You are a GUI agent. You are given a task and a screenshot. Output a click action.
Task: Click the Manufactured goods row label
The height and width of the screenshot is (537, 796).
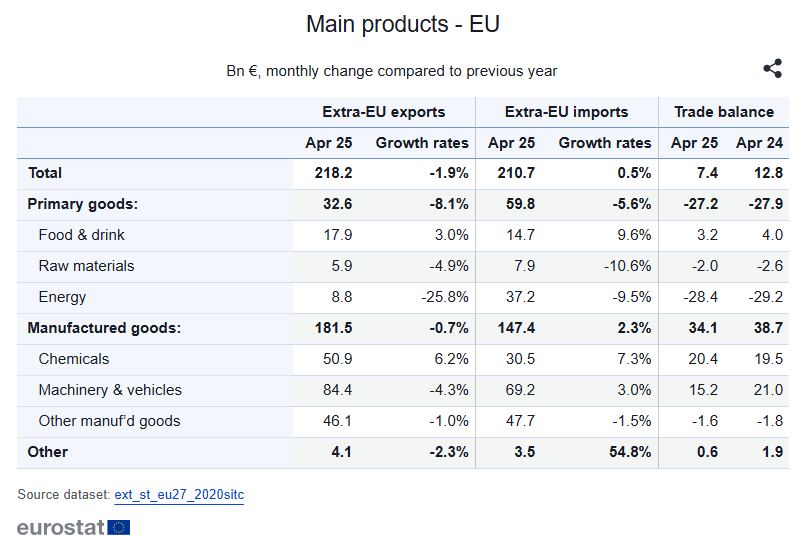click(x=104, y=328)
